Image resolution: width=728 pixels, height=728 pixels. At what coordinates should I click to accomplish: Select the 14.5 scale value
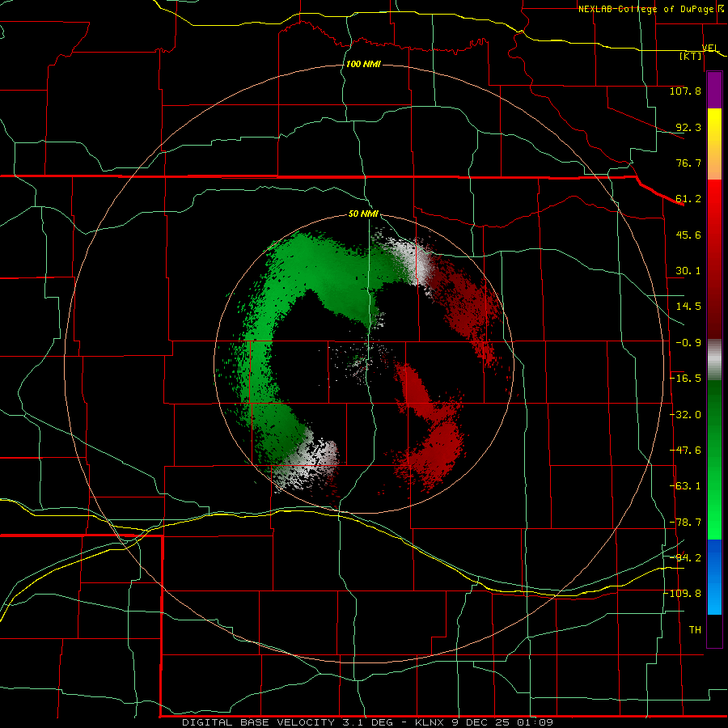tap(688, 307)
